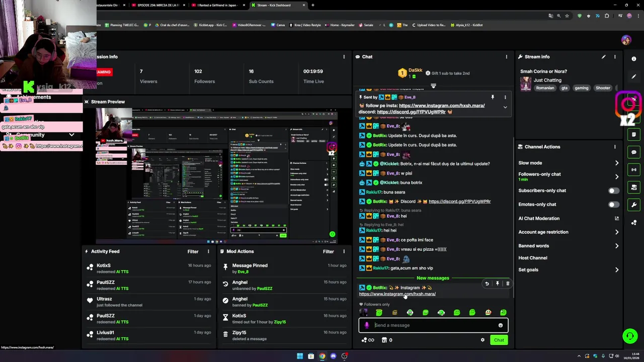Open Windows Start button on taskbar
644x362 pixels.
pyautogui.click(x=300, y=356)
